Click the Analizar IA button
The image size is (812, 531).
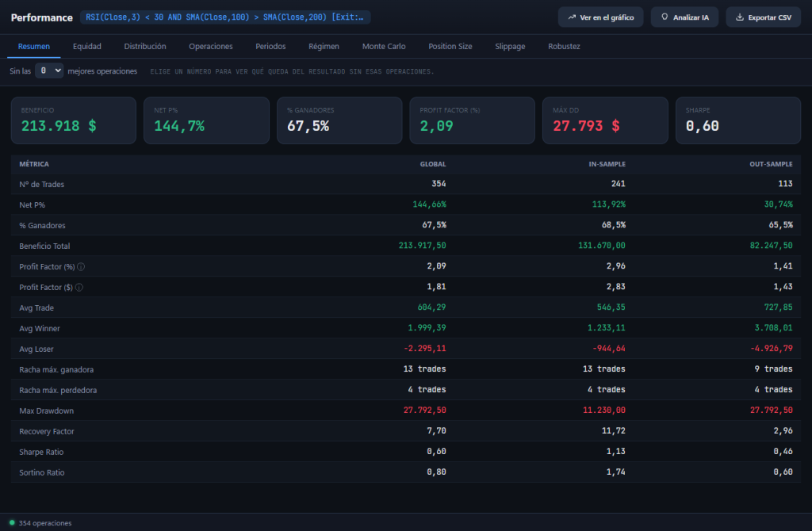tap(684, 17)
